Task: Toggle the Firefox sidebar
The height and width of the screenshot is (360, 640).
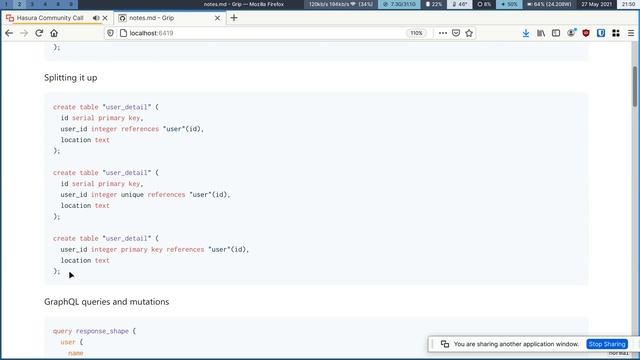Action: 556,33
